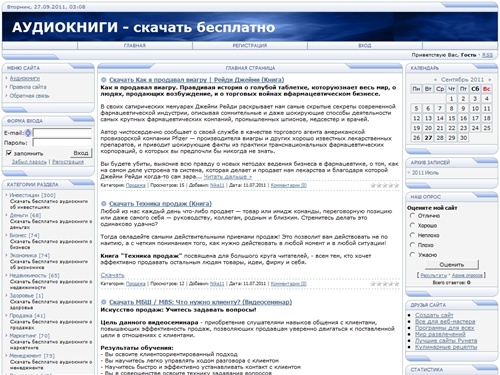Screen dimensions: 500x375
Task: Open Правила сайта menu item
Action: tap(28, 87)
